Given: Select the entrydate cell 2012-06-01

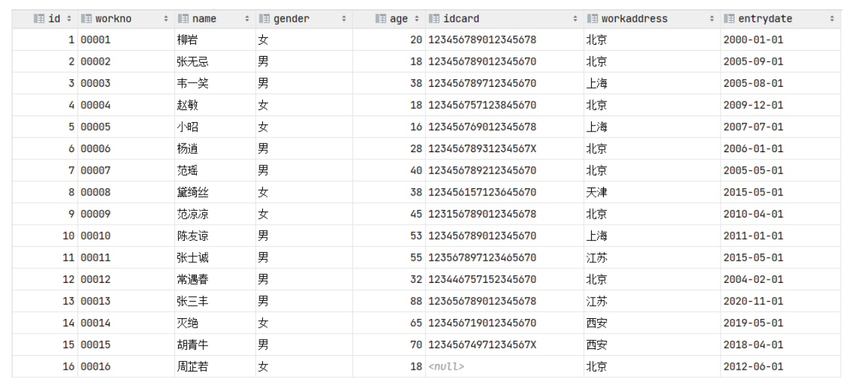Looking at the screenshot, I should (x=781, y=366).
